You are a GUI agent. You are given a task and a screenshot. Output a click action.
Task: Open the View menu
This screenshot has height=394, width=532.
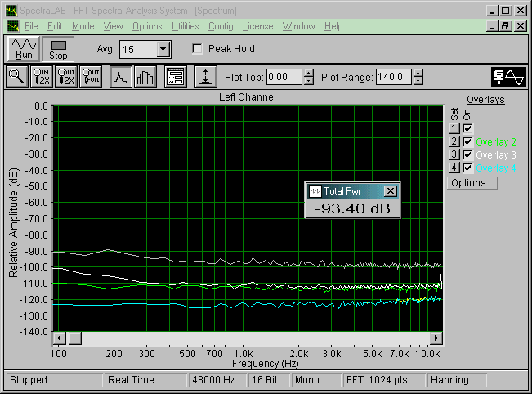pyautogui.click(x=113, y=26)
